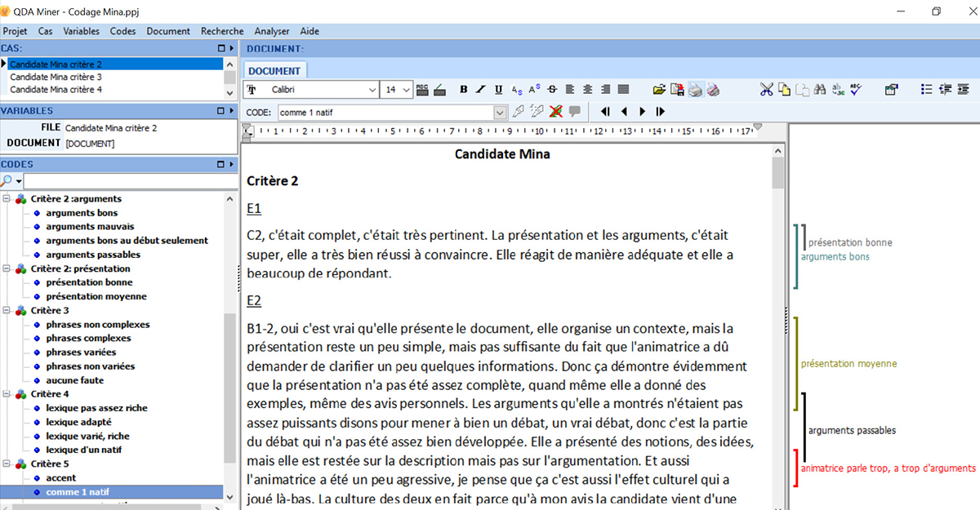
Task: Click the highlight marker icon
Action: tap(439, 90)
